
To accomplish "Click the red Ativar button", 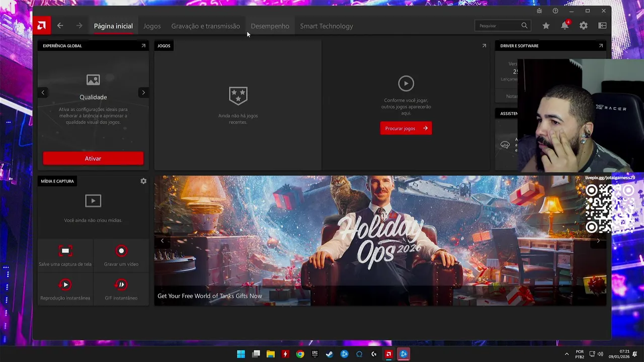I will (x=93, y=158).
